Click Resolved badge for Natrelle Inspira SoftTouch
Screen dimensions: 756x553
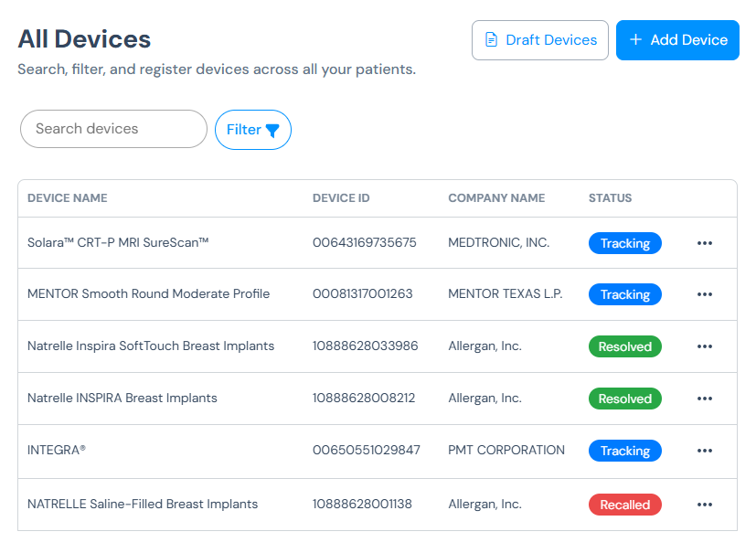coord(625,346)
